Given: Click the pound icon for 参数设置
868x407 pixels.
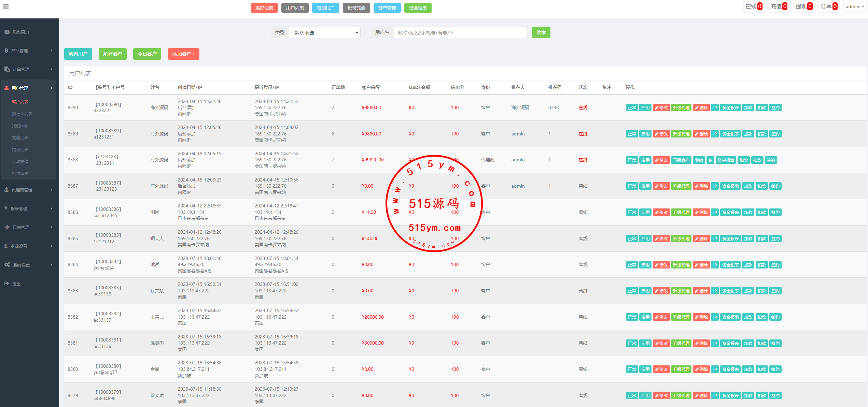Looking at the screenshot, I should click(x=6, y=246).
